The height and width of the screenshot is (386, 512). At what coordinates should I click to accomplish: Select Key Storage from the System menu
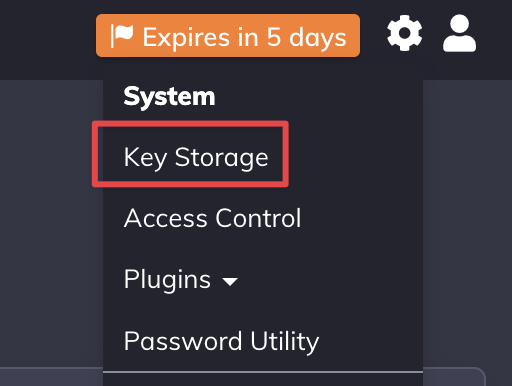pos(196,157)
